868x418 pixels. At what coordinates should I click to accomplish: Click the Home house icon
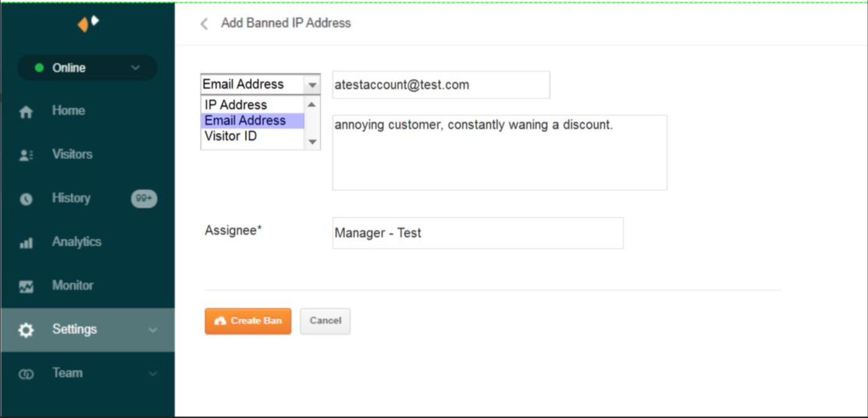click(26, 112)
